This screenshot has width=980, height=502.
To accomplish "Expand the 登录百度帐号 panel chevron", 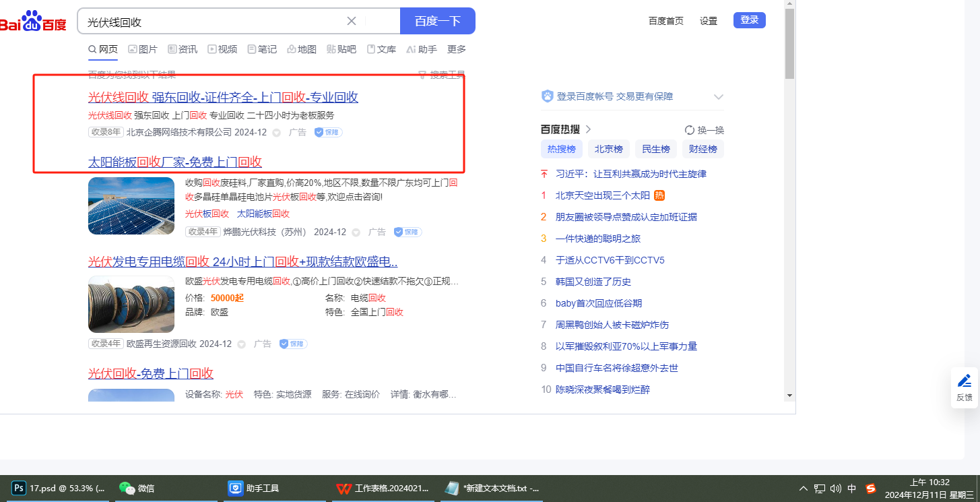I will point(718,96).
